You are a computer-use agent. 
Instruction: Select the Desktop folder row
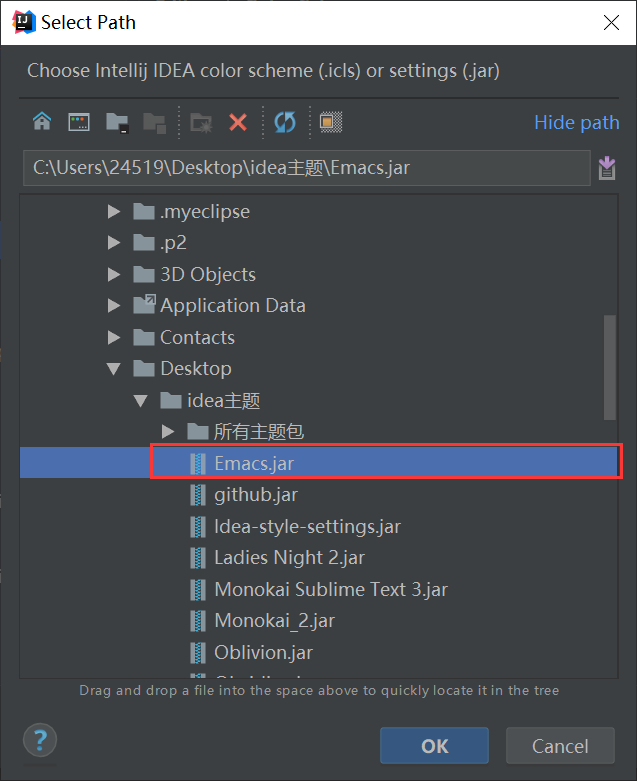click(x=319, y=369)
